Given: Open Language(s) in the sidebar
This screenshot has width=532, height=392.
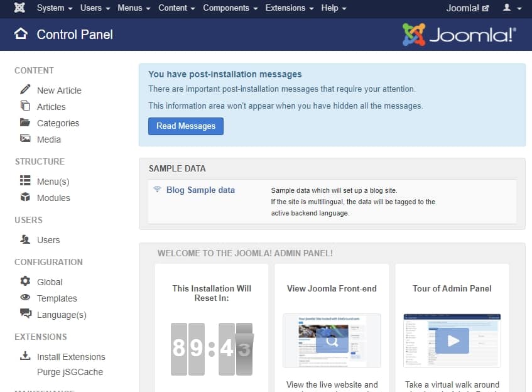Looking at the screenshot, I should 62,315.
